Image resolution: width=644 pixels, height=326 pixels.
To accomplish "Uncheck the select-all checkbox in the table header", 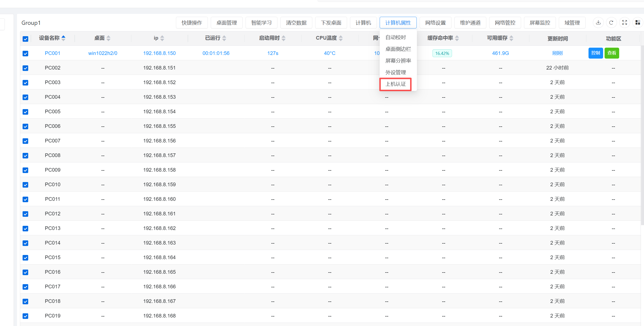I will 26,39.
